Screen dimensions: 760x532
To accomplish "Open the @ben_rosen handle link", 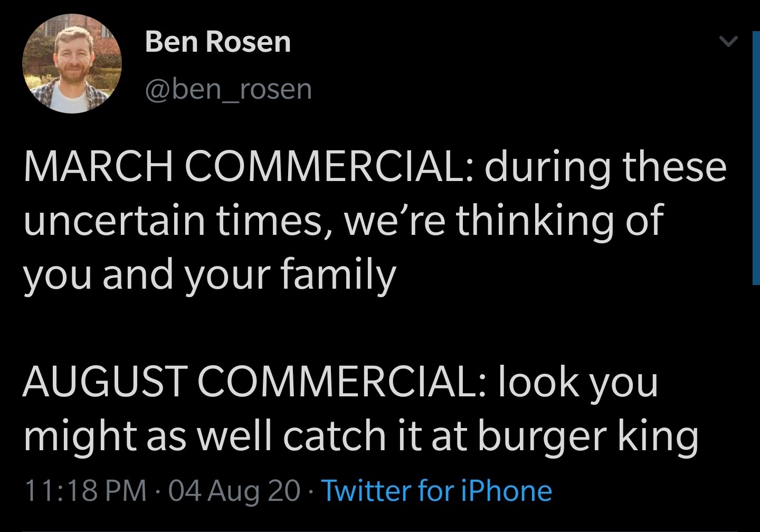I will 229,89.
